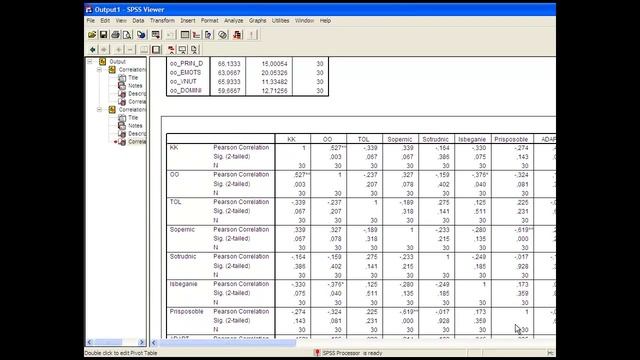The height and width of the screenshot is (360, 640).
Task: Select the Output root in the outline
Action: pyautogui.click(x=118, y=62)
